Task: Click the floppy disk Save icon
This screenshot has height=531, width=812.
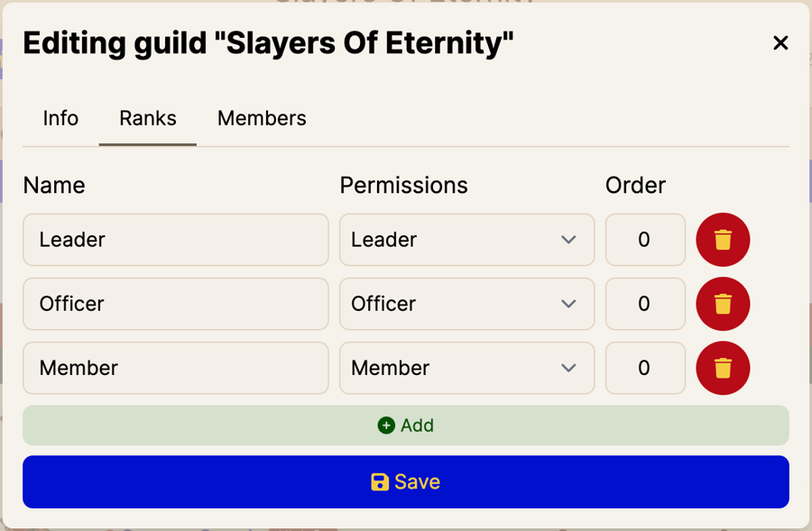Action: (380, 482)
